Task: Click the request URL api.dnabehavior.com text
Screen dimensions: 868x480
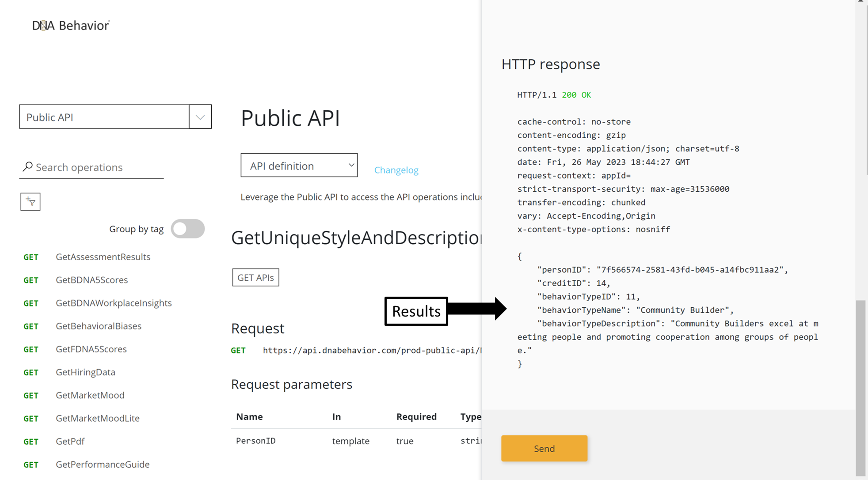Action: [372, 350]
